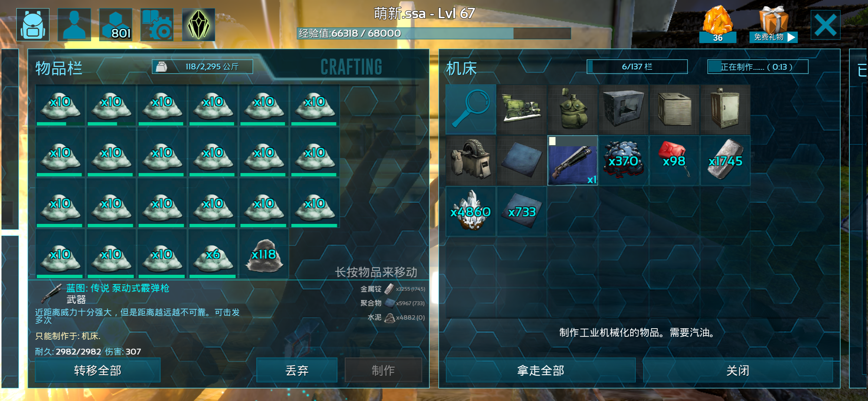Screen dimensions: 868x401
Task: Switch to the 物品栏 inventory tab
Action: tap(59, 68)
